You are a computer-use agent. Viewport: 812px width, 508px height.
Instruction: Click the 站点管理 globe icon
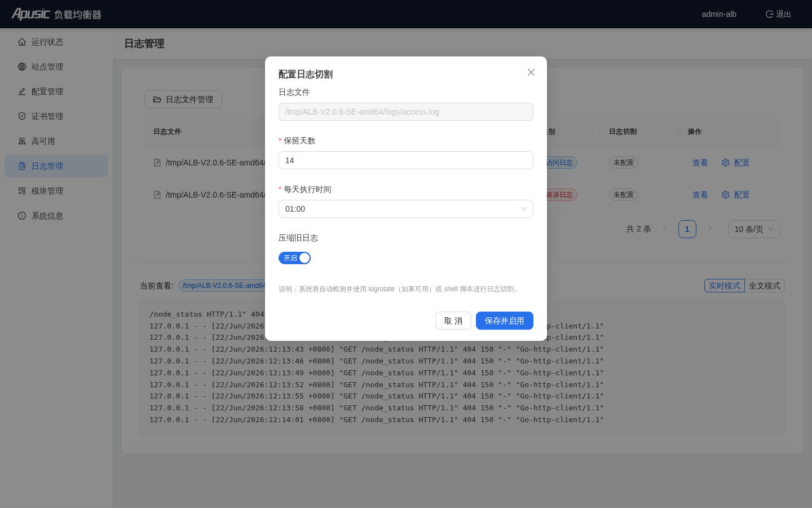pos(22,67)
